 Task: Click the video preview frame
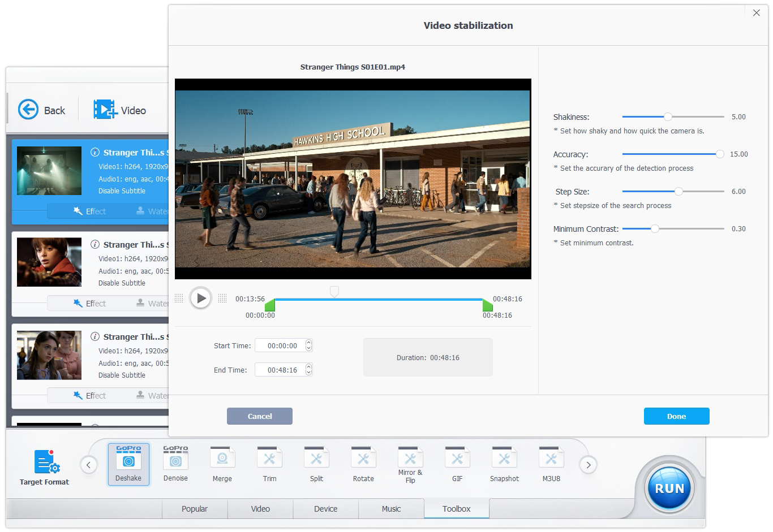[353, 179]
